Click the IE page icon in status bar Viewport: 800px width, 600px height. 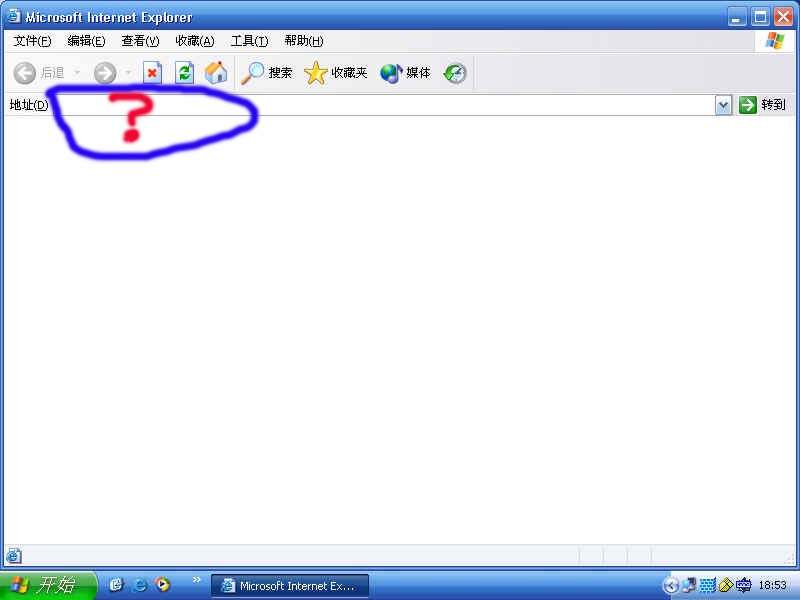[x=14, y=555]
